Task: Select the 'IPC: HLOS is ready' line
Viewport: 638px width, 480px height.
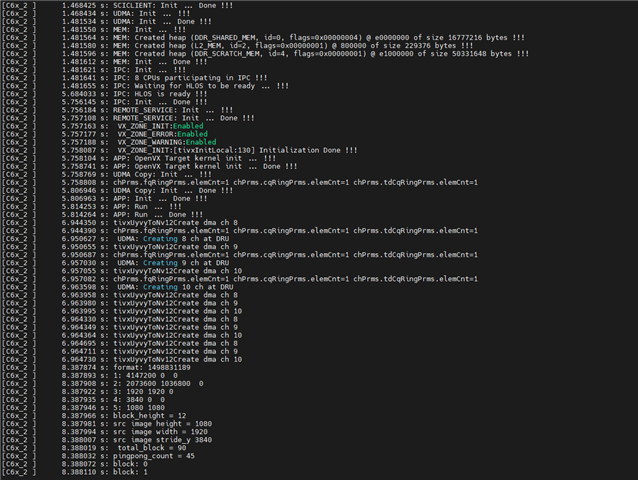Action: coord(104,94)
